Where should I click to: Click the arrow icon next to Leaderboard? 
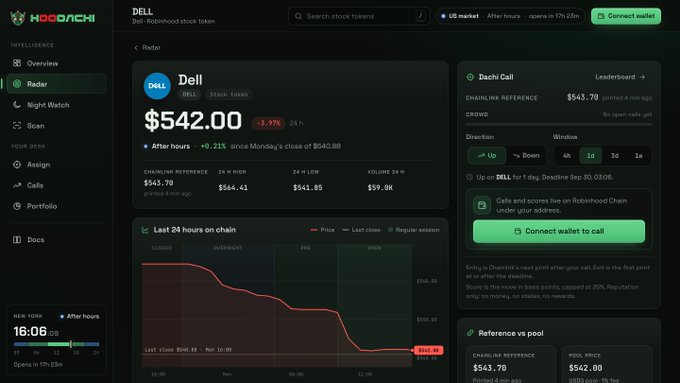coord(642,77)
